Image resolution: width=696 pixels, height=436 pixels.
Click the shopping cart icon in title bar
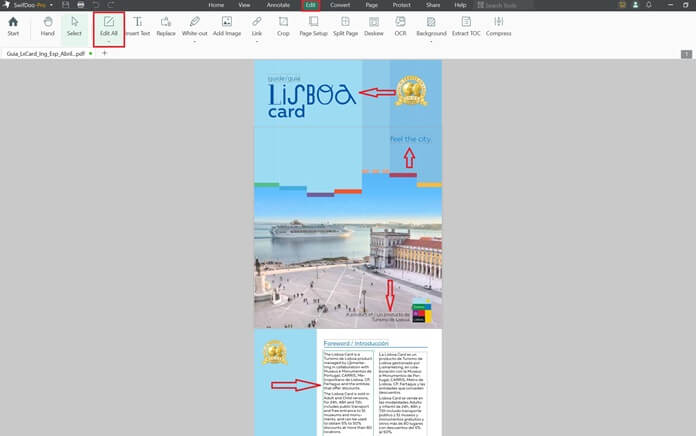(622, 5)
